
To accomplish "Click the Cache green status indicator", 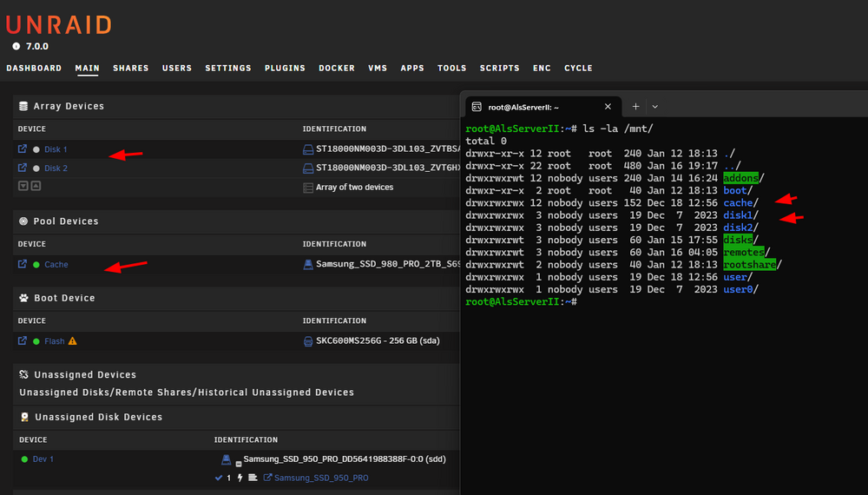I will coord(36,265).
